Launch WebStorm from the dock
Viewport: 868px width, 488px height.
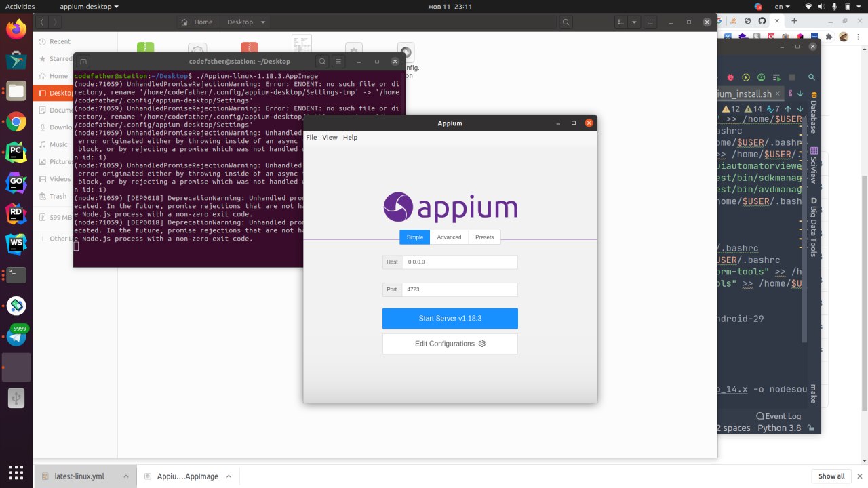coord(16,244)
